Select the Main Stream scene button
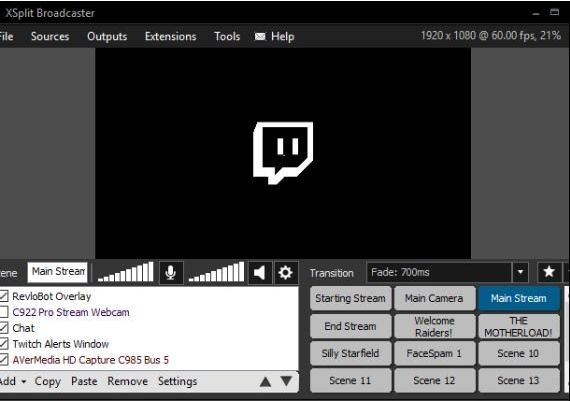The image size is (570, 401). (x=519, y=298)
